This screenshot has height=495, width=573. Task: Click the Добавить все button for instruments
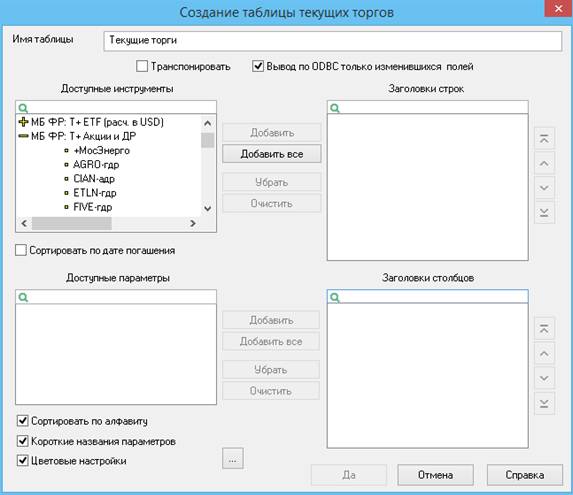click(272, 154)
